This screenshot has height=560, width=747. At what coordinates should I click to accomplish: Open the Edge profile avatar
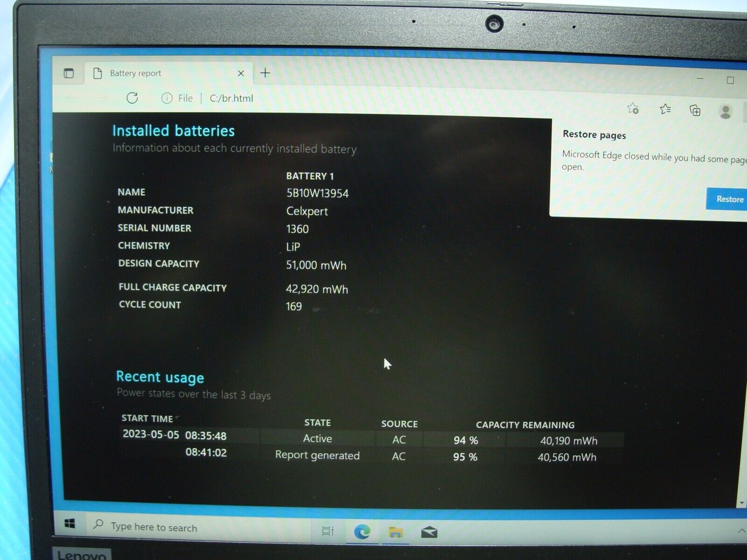(x=725, y=112)
